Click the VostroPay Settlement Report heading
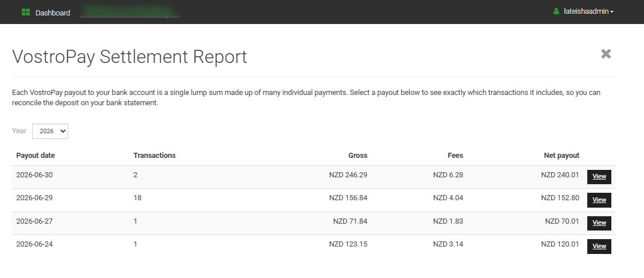The height and width of the screenshot is (278, 644). pyautogui.click(x=129, y=57)
